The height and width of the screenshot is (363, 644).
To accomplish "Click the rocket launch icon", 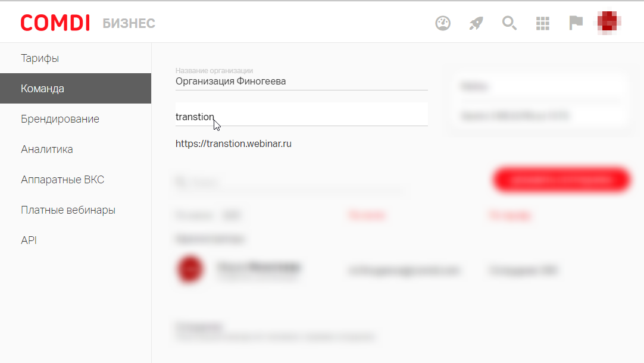I will point(476,23).
